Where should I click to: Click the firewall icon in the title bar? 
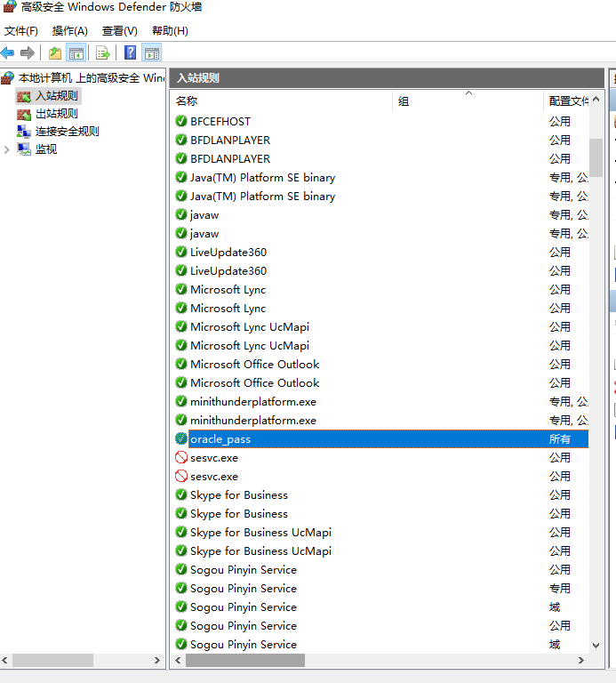(x=10, y=6)
